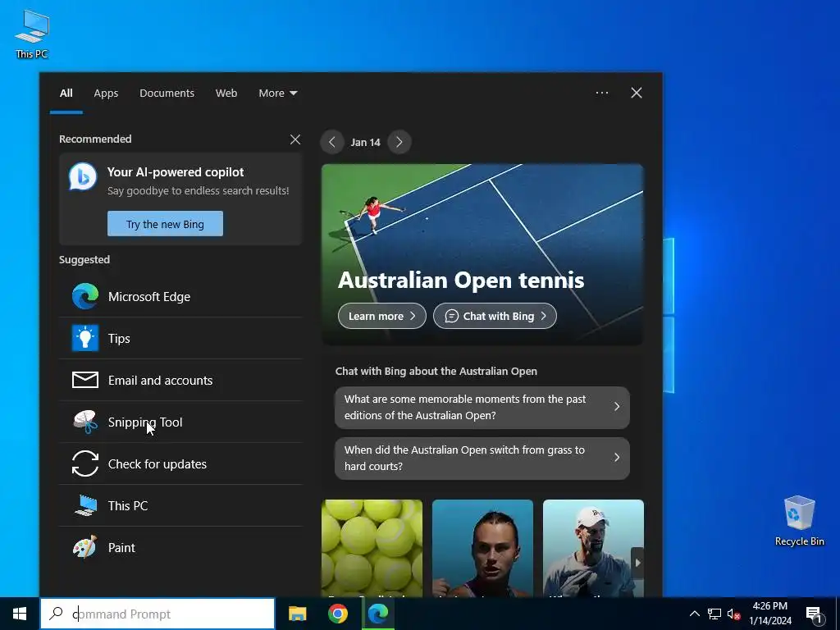Click the Command Prompt search box
Image resolution: width=840 pixels, height=630 pixels.
[157, 614]
